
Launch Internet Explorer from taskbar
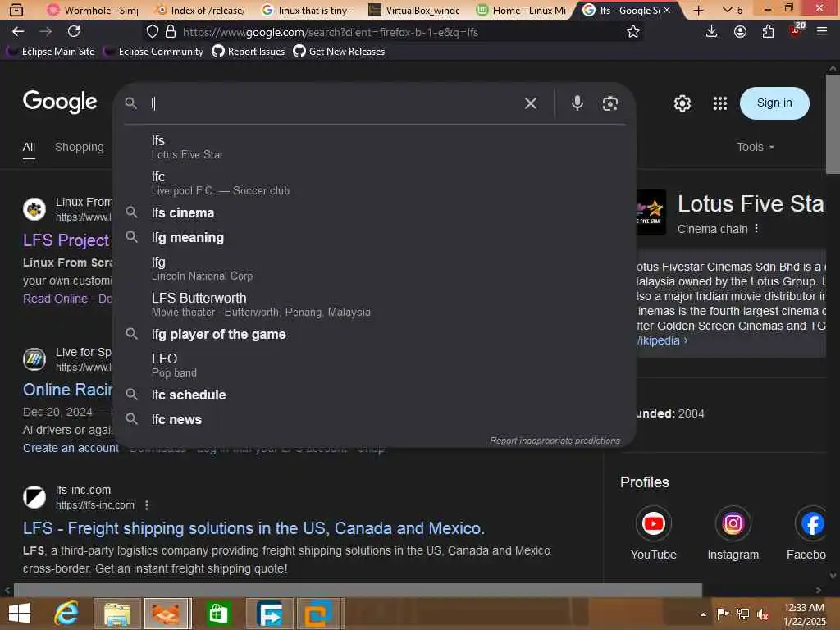coord(66,614)
